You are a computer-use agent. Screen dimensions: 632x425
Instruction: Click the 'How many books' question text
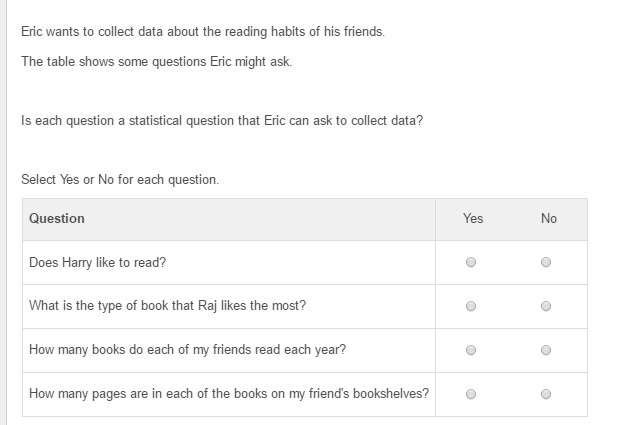pos(188,350)
